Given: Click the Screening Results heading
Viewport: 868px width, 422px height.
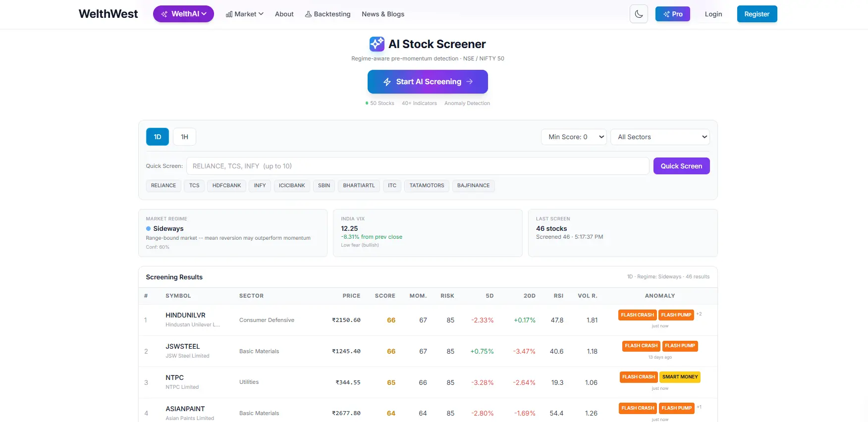Looking at the screenshot, I should [x=174, y=277].
